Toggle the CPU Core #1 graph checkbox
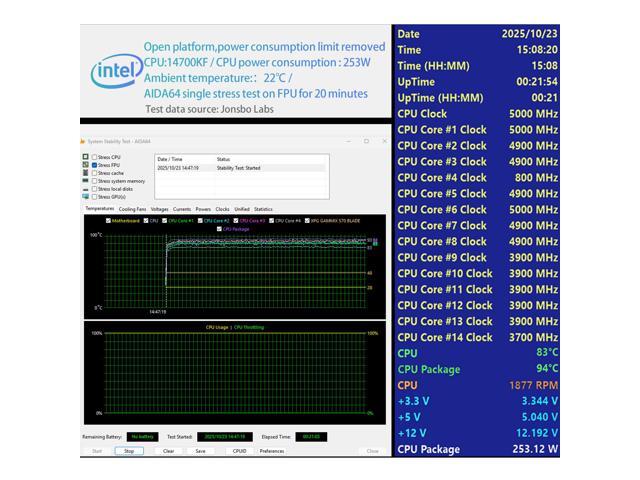 tap(164, 220)
